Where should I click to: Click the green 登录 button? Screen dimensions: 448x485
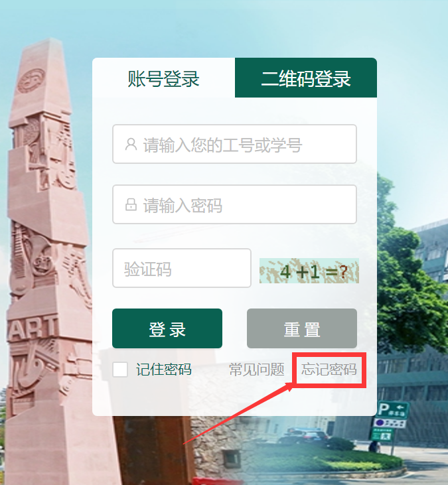point(167,328)
